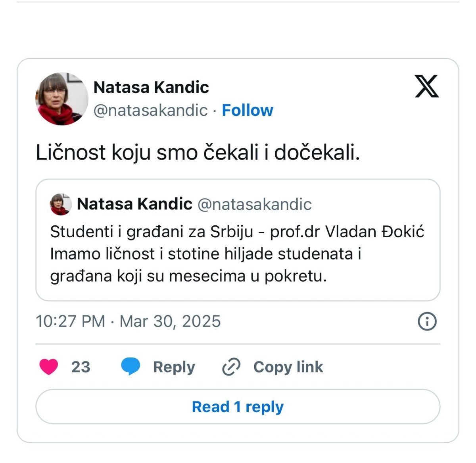The image size is (476, 463).
Task: Click the gray @natasakandic handle in quoted tweet
Action: [x=254, y=204]
